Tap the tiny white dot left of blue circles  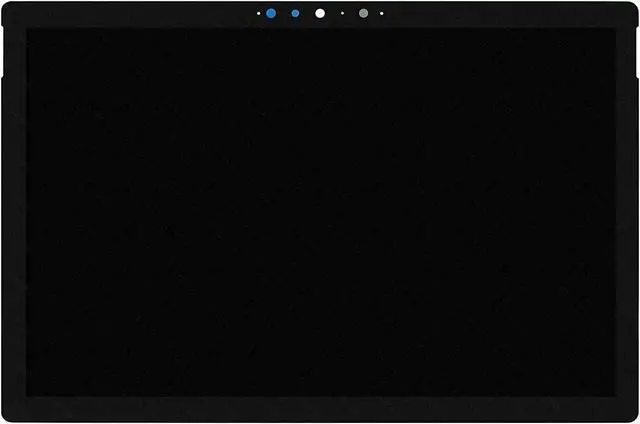coord(258,14)
